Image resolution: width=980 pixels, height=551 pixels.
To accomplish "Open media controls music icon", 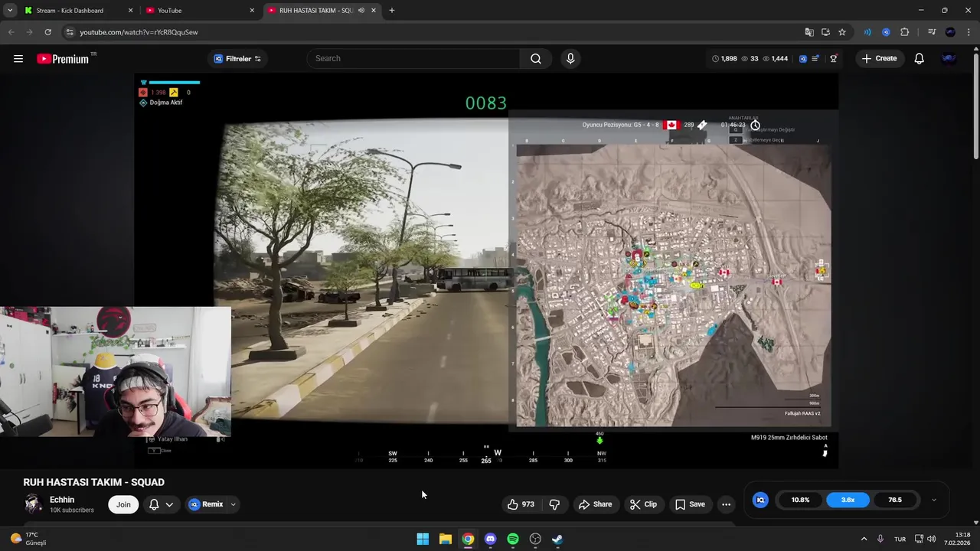I will pyautogui.click(x=931, y=32).
